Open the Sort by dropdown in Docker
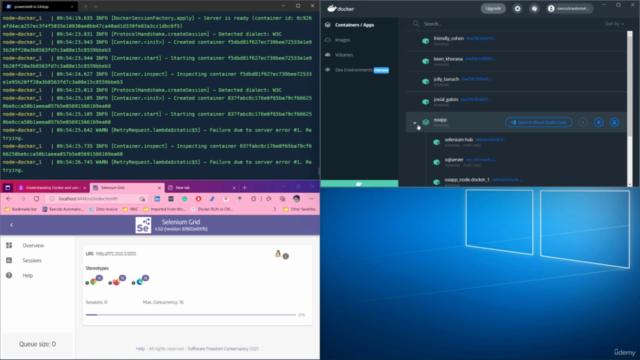 click(614, 24)
